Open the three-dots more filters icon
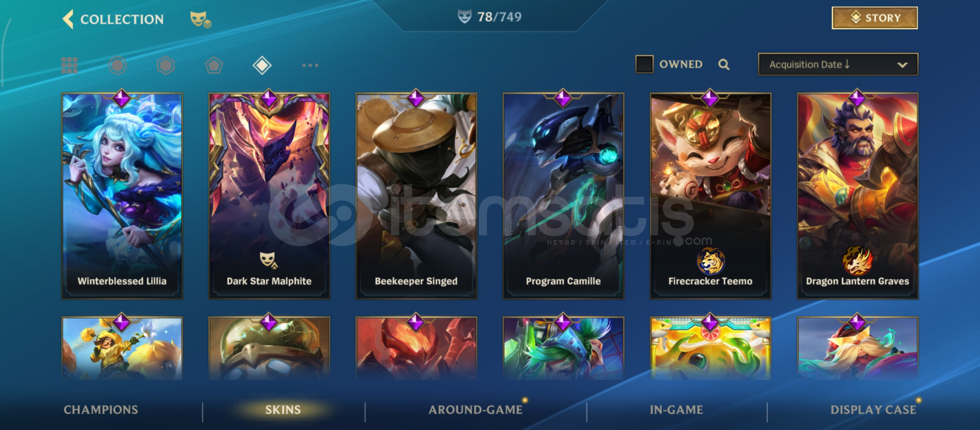The width and height of the screenshot is (980, 430). tap(310, 65)
